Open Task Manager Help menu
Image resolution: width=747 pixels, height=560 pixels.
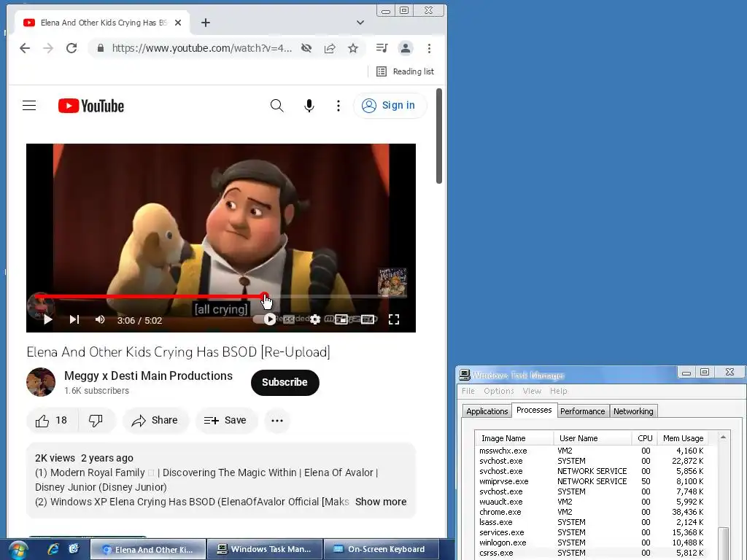(x=558, y=391)
